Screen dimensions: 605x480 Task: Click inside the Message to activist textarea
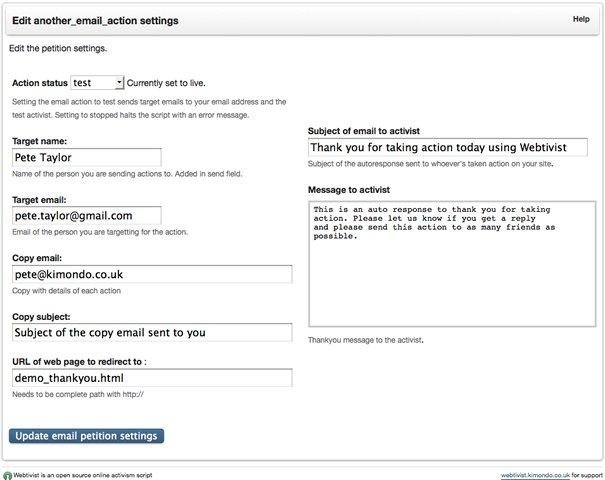[x=447, y=263]
